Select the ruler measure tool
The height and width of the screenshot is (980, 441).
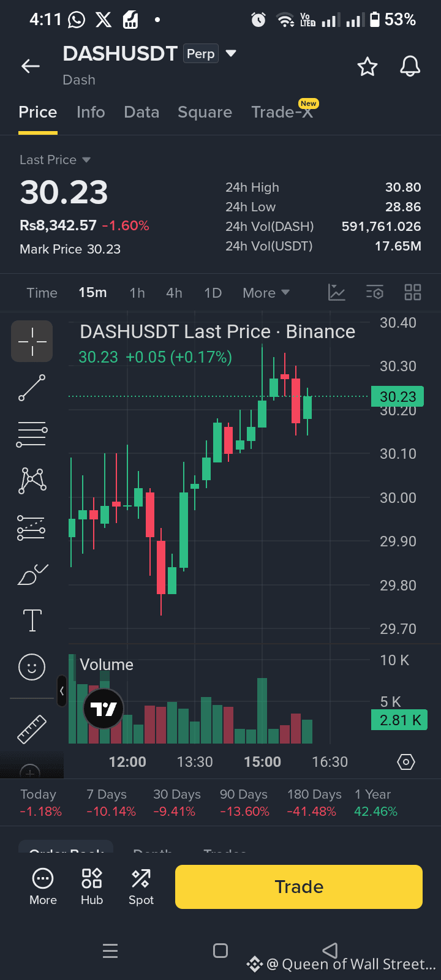click(x=32, y=729)
